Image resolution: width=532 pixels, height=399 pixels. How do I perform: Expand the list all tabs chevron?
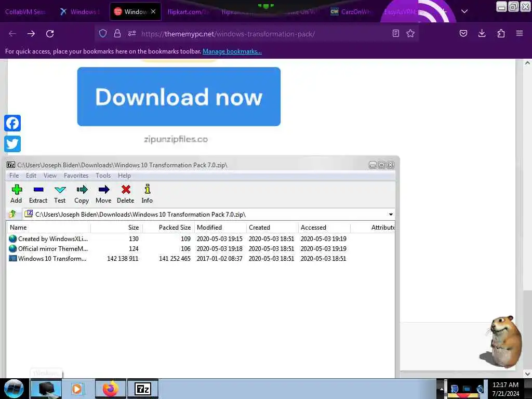(464, 11)
